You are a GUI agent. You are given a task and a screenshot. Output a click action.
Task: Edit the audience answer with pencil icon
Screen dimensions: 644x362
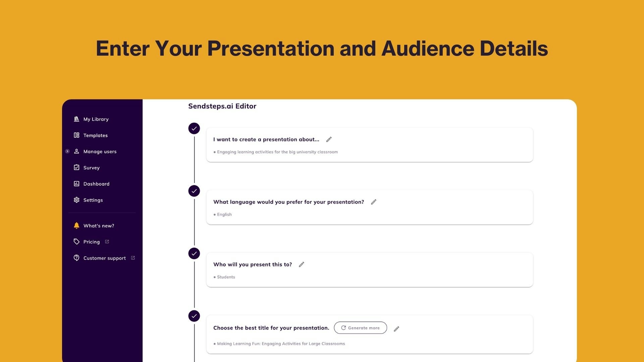click(302, 264)
